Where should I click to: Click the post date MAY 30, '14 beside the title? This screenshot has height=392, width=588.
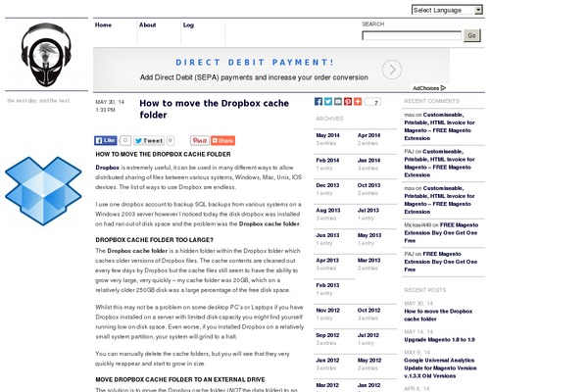(x=110, y=102)
